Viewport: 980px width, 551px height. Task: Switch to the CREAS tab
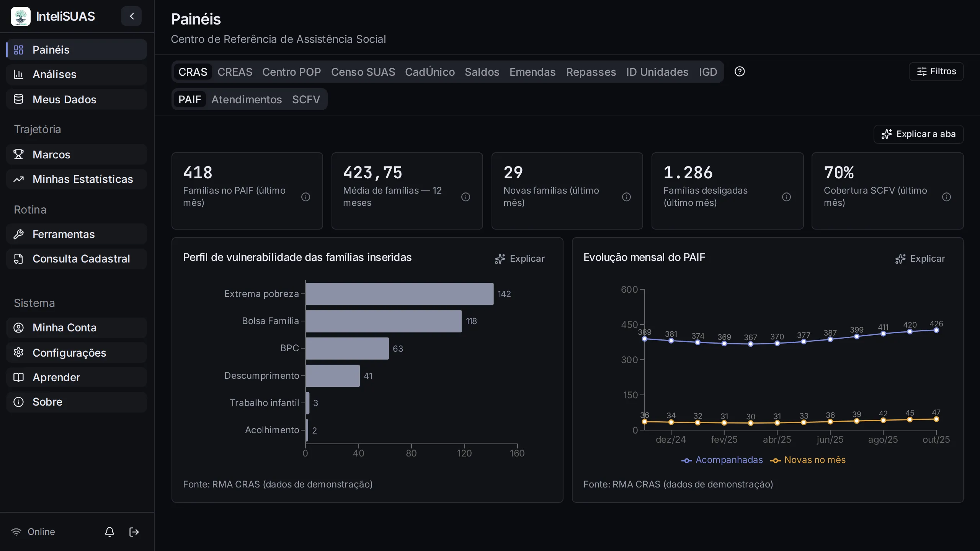pyautogui.click(x=235, y=72)
